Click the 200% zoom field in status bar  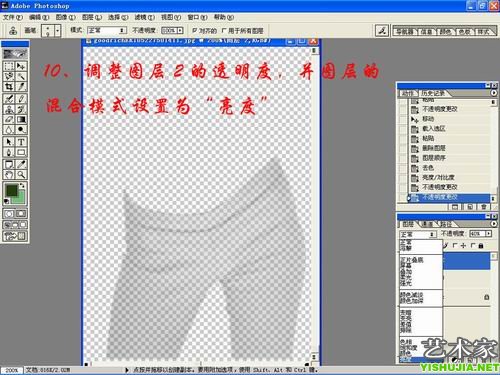coord(12,370)
